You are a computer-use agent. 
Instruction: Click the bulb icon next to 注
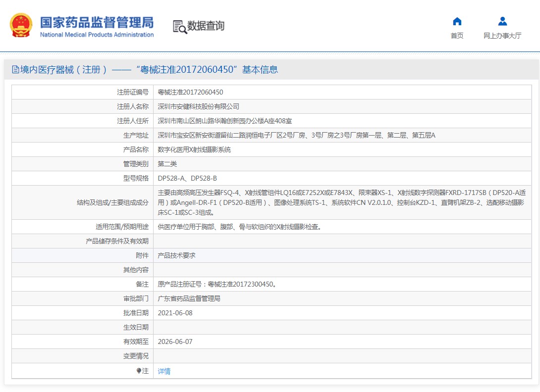[139, 371]
